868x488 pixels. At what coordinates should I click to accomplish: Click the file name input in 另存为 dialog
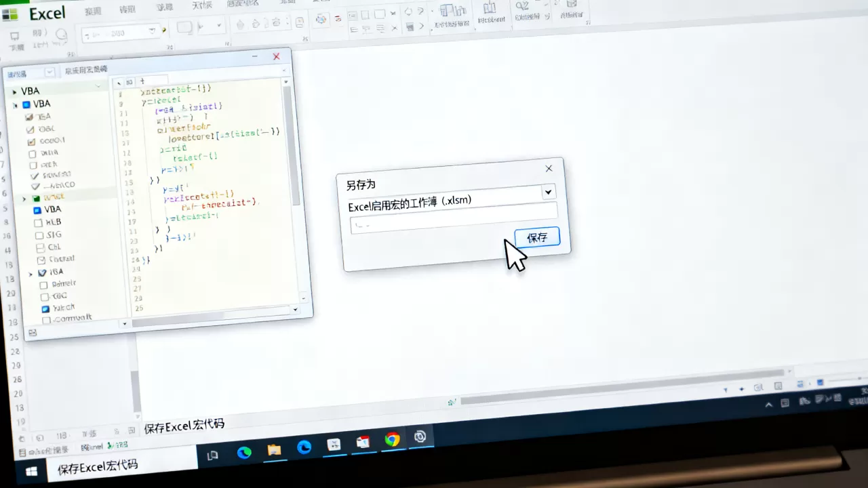[x=453, y=218]
